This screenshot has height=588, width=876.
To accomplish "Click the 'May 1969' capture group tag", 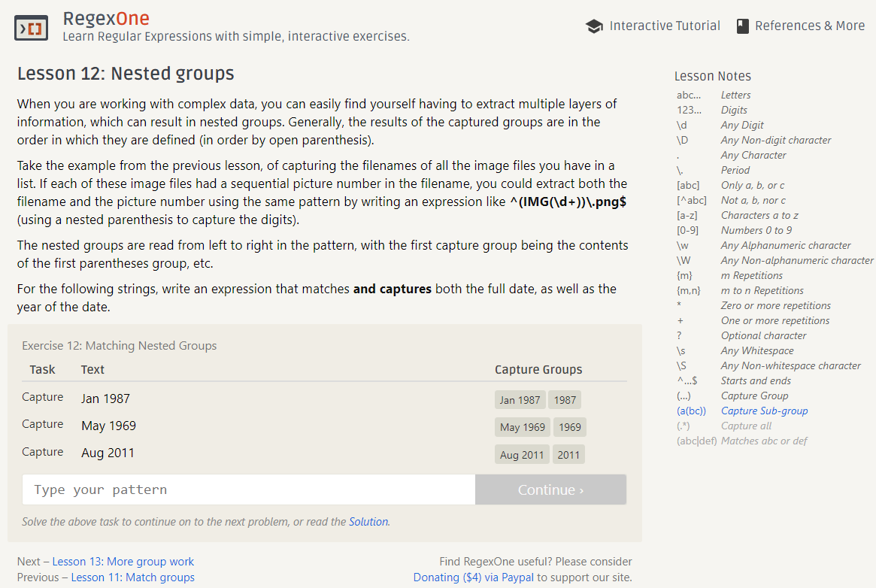I will 523,427.
